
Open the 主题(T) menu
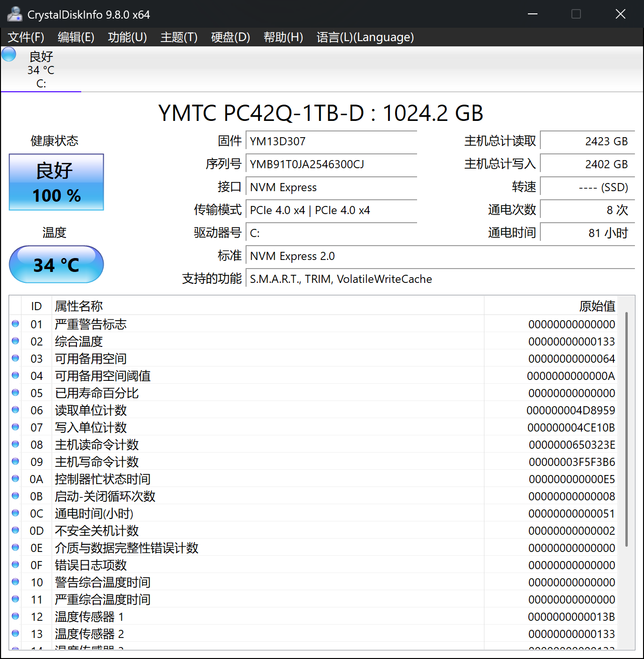[x=179, y=37]
